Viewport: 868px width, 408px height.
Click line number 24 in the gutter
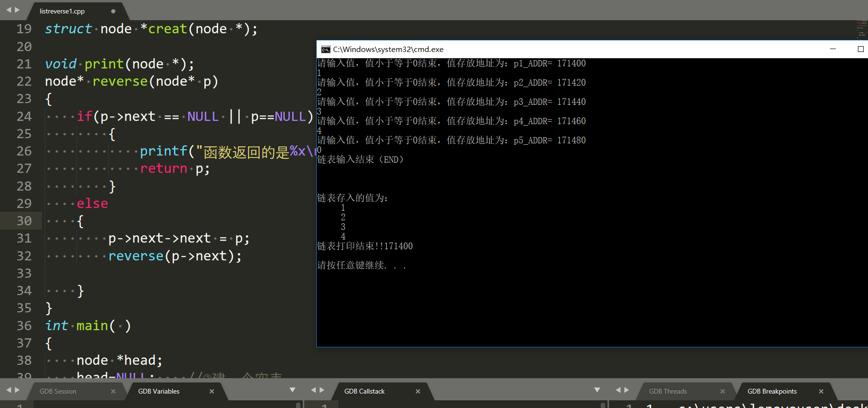point(24,116)
